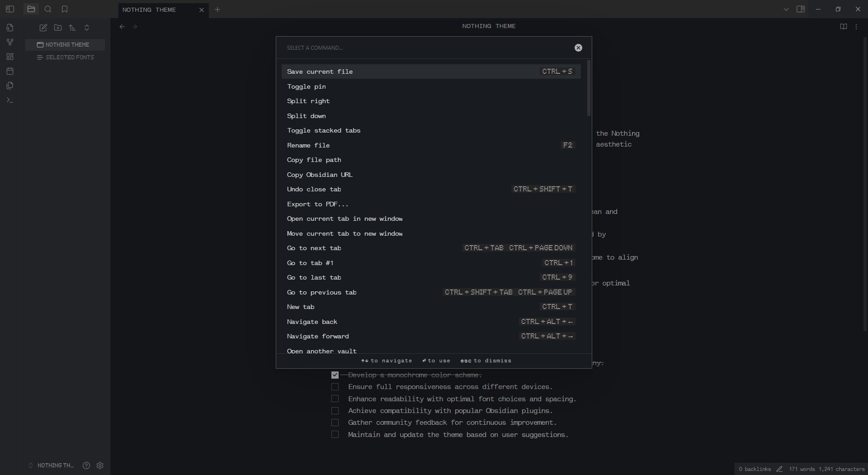Add a new tab with plus
The image size is (868, 475).
[x=217, y=9]
